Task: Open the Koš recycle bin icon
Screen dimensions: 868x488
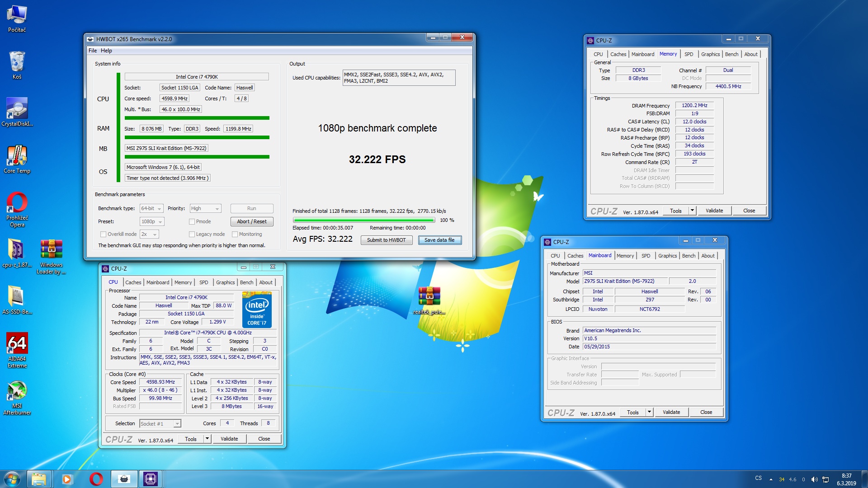Action: [17, 66]
